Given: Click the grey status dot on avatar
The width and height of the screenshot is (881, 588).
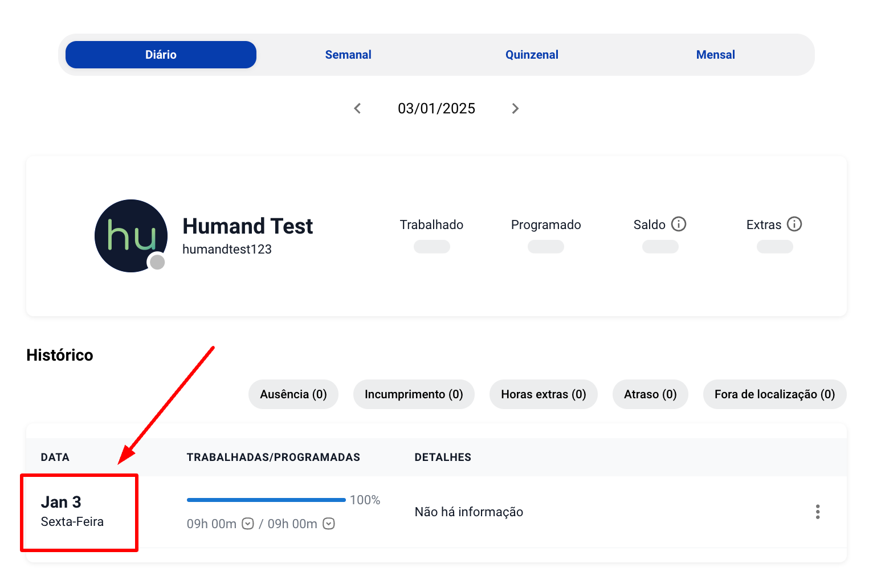Looking at the screenshot, I should 157,262.
